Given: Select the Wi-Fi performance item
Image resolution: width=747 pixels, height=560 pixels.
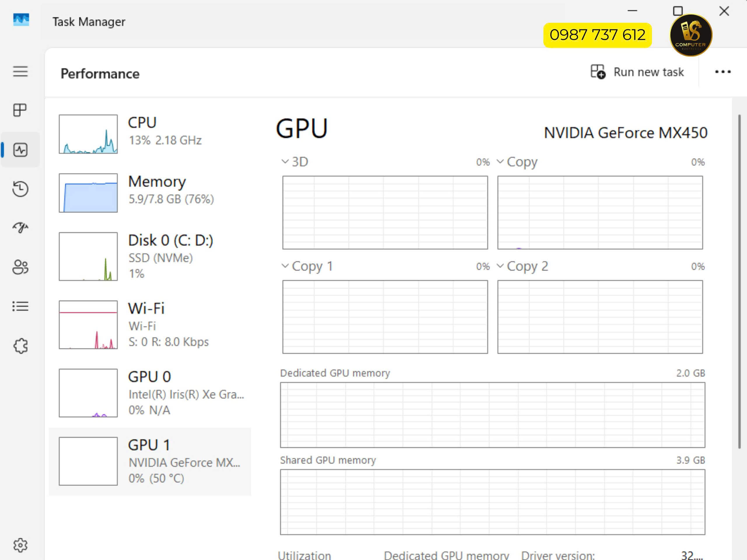Looking at the screenshot, I should (150, 325).
